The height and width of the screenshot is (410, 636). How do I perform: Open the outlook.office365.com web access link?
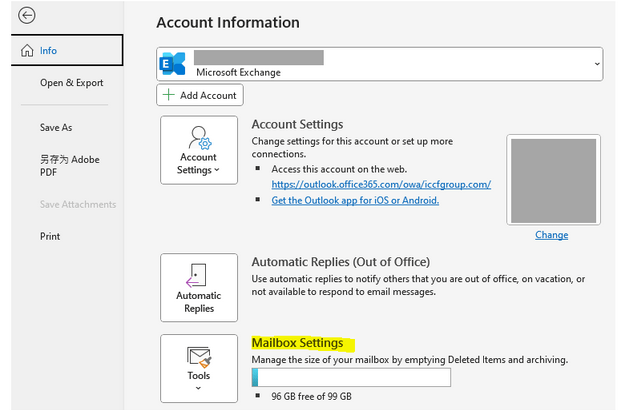click(x=381, y=184)
